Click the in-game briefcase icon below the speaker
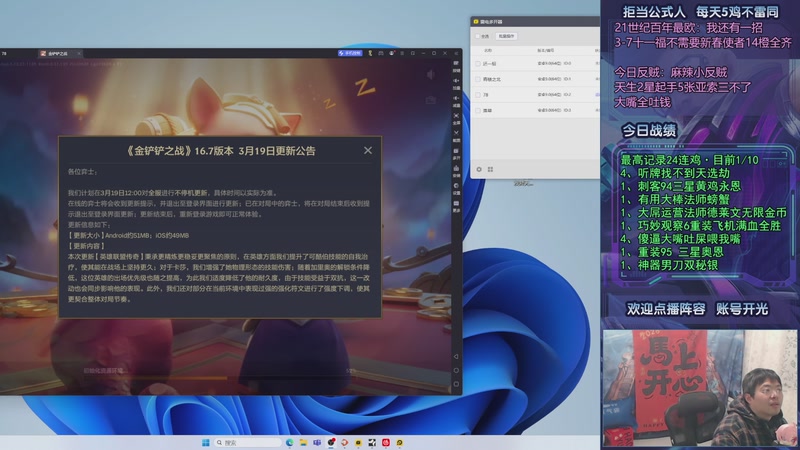800x450 pixels. (431, 99)
